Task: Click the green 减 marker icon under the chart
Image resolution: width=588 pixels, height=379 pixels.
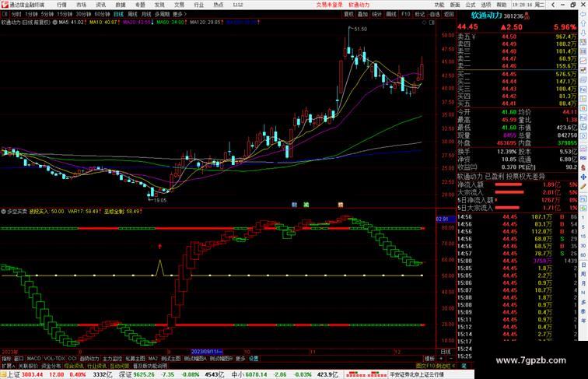Action: pos(306,205)
